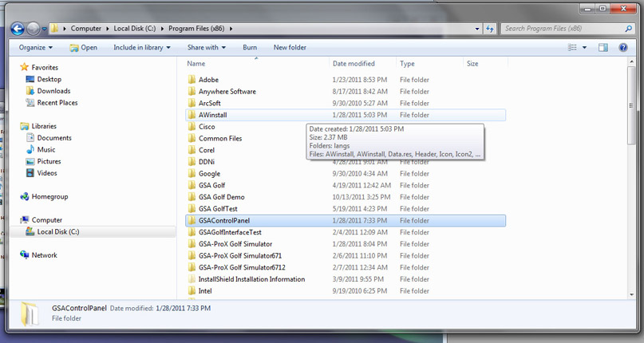Open the Share with menu

[x=207, y=48]
